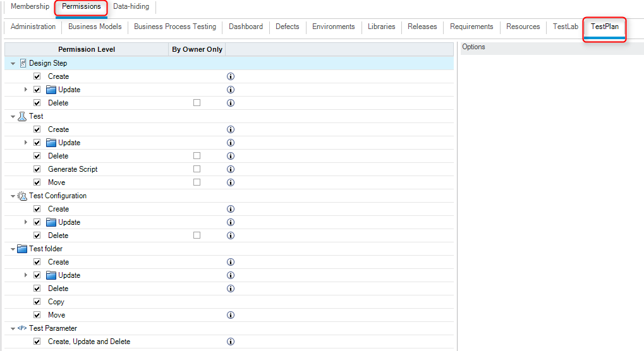644x351 pixels.
Task: Uncheck the Copy permission under Test folder
Action: pyautogui.click(x=37, y=302)
